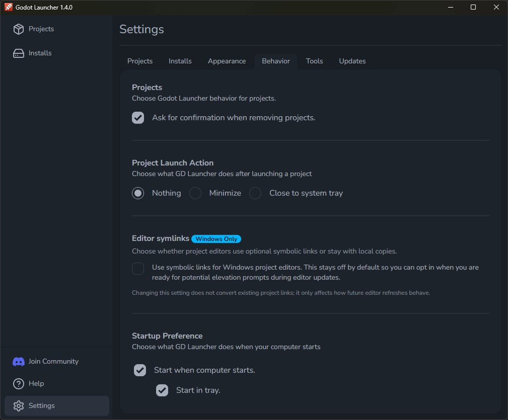The width and height of the screenshot is (508, 420).
Task: Open the Installs settings tab
Action: click(180, 61)
